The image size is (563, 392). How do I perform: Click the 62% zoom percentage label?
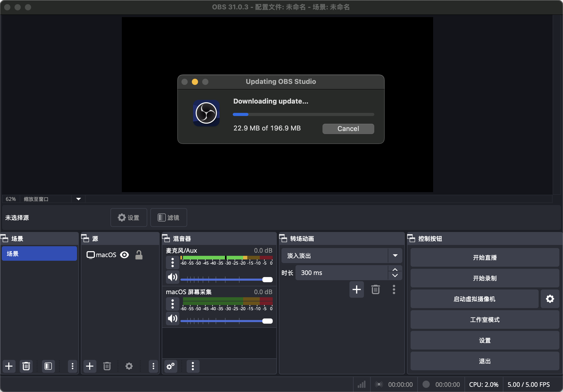(11, 199)
